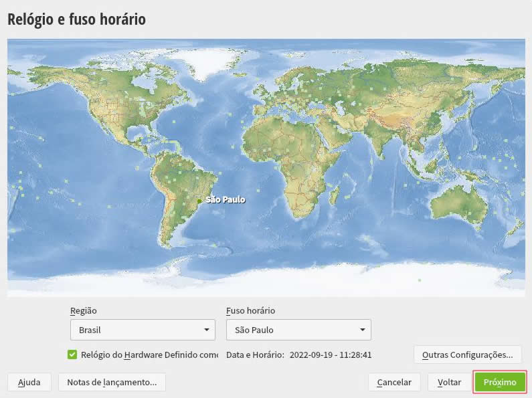The width and height of the screenshot is (532, 398).
Task: Toggle the Relógio do Hardware checkbox
Action: pos(72,355)
